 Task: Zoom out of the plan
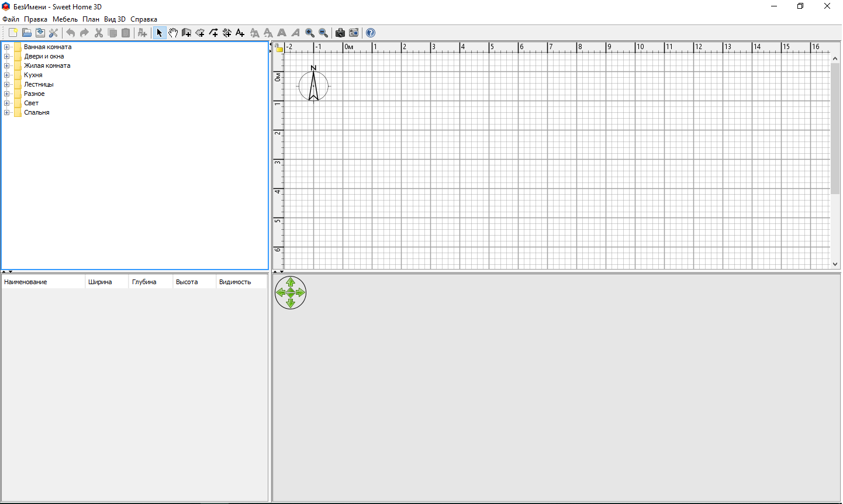(323, 33)
